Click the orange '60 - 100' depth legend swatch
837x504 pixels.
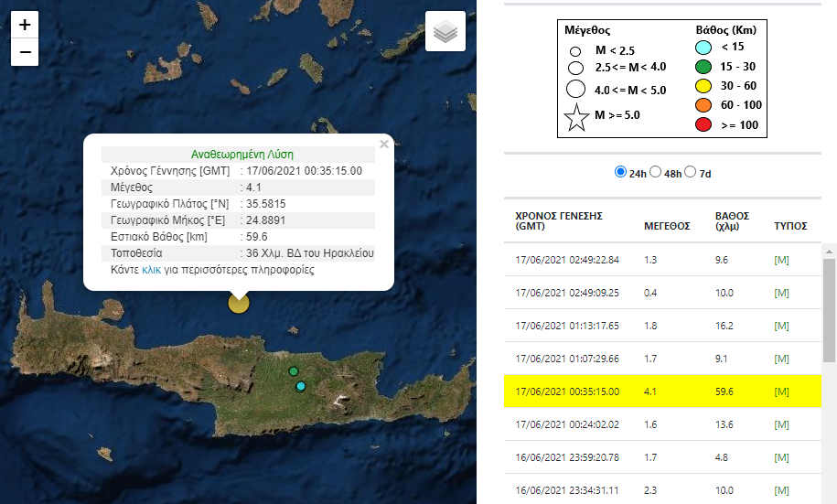click(703, 105)
